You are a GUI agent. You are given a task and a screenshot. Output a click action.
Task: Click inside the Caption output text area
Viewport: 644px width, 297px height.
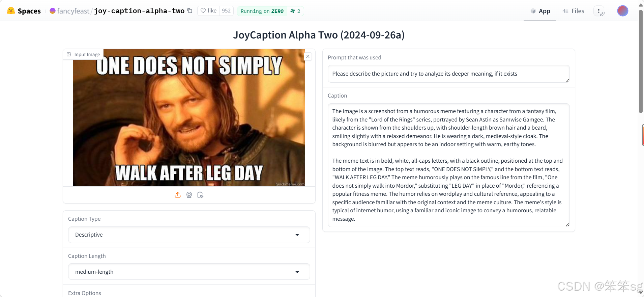pyautogui.click(x=448, y=165)
